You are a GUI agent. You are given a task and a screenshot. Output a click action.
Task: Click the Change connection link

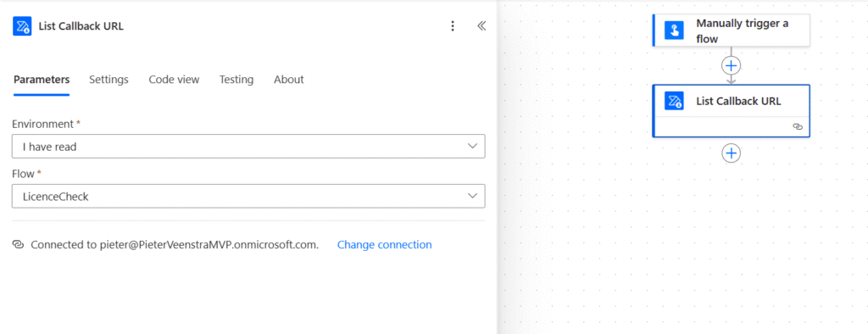[x=385, y=245]
